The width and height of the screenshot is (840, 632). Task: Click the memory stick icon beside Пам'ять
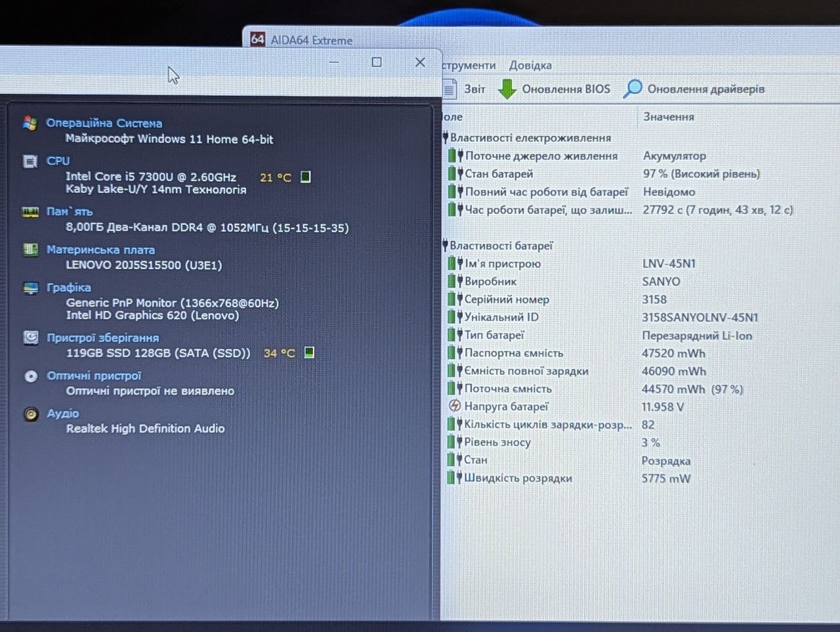pyautogui.click(x=30, y=212)
